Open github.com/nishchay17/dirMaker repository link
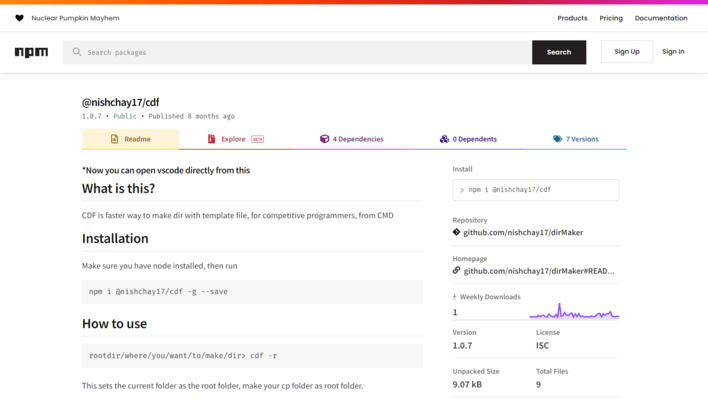 coord(523,233)
